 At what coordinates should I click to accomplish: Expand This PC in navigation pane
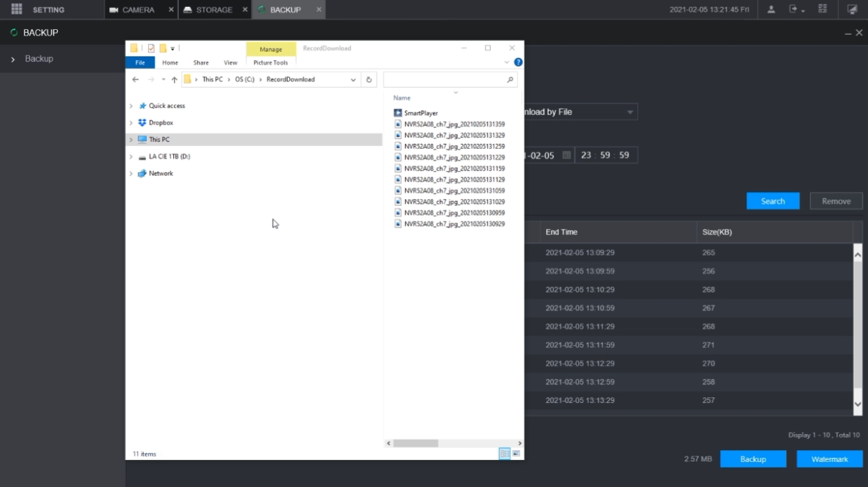pos(131,140)
